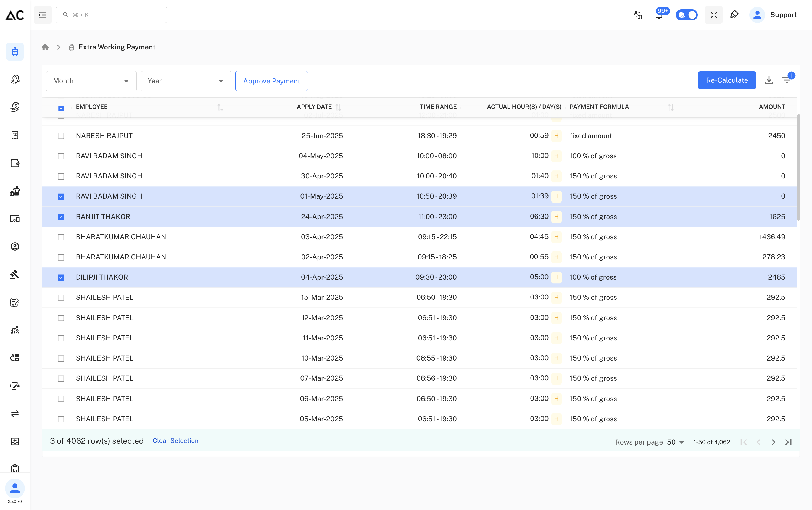Open the Year dropdown

[x=186, y=81]
